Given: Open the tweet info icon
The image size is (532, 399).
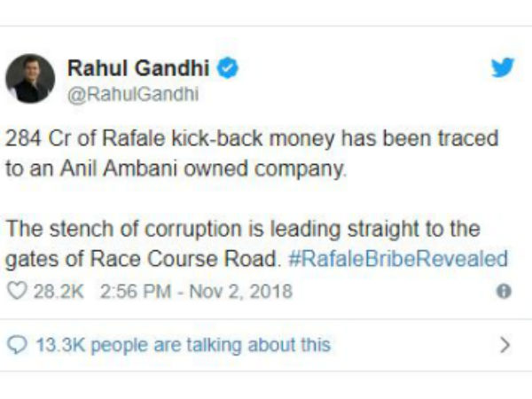Looking at the screenshot, I should (504, 291).
